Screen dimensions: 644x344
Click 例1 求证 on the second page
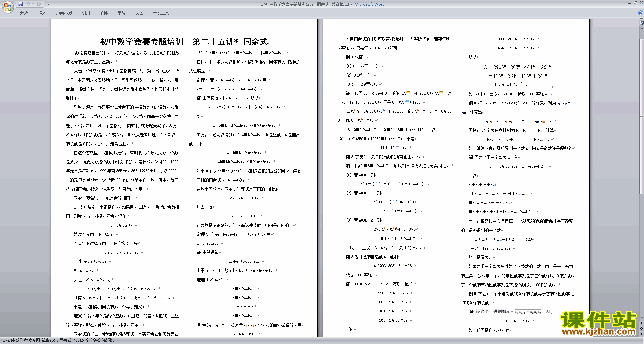355,57
